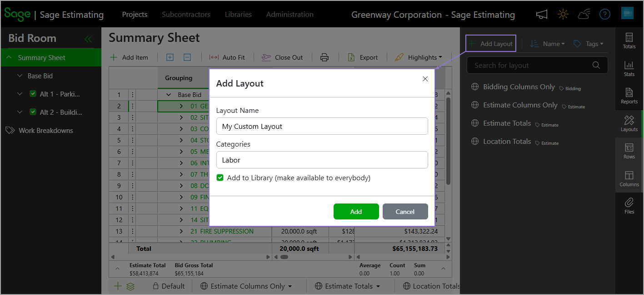Screen dimensions: 644x295
Task: Click the layout search magnifier icon
Action: (596, 65)
